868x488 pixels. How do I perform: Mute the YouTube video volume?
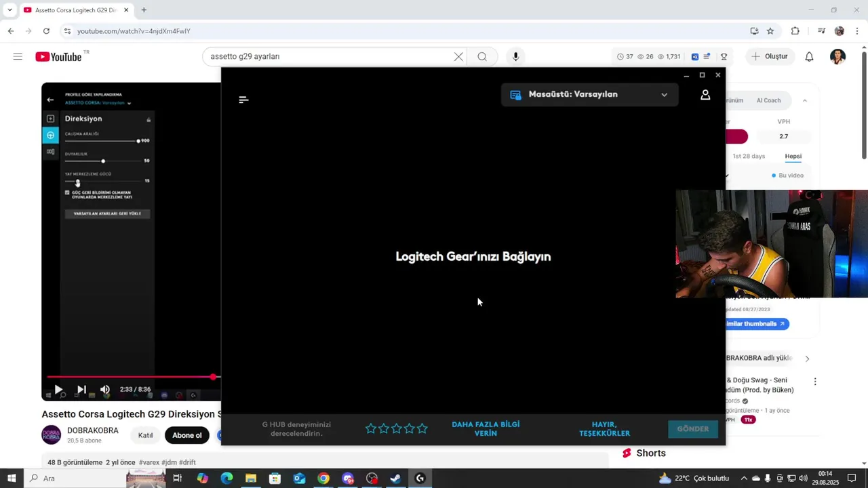coord(105,390)
